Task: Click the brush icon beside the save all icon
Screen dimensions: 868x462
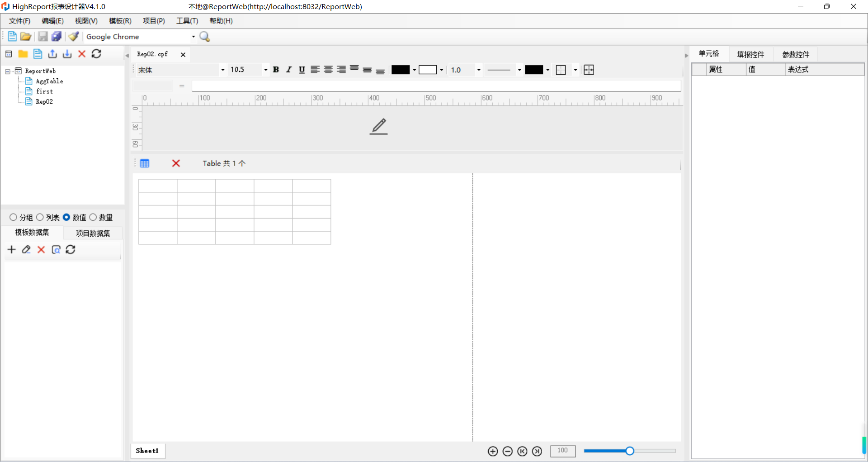Action: pyautogui.click(x=74, y=37)
